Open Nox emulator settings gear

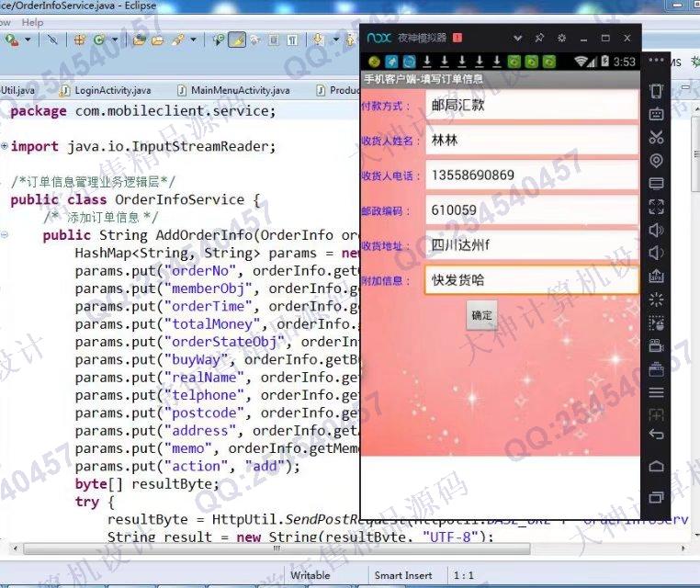click(561, 38)
